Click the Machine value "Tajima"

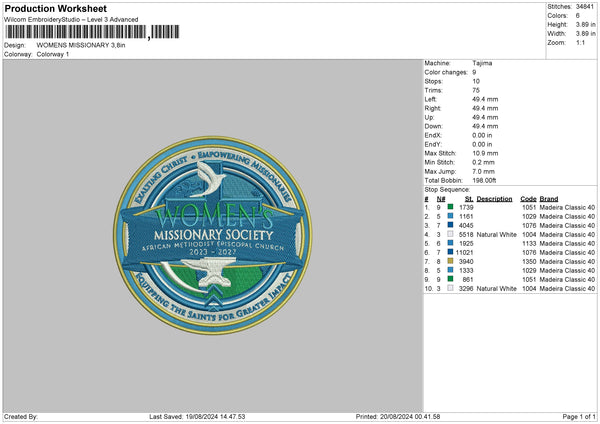(x=482, y=63)
